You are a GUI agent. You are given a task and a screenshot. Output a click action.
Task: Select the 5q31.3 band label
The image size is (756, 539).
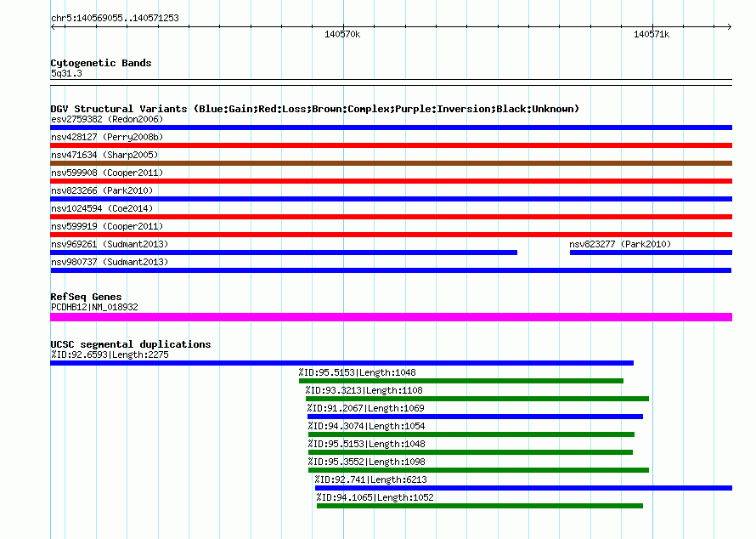tap(66, 73)
